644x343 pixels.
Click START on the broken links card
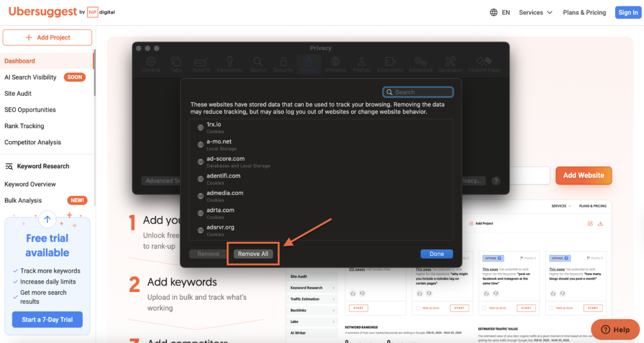(358, 308)
